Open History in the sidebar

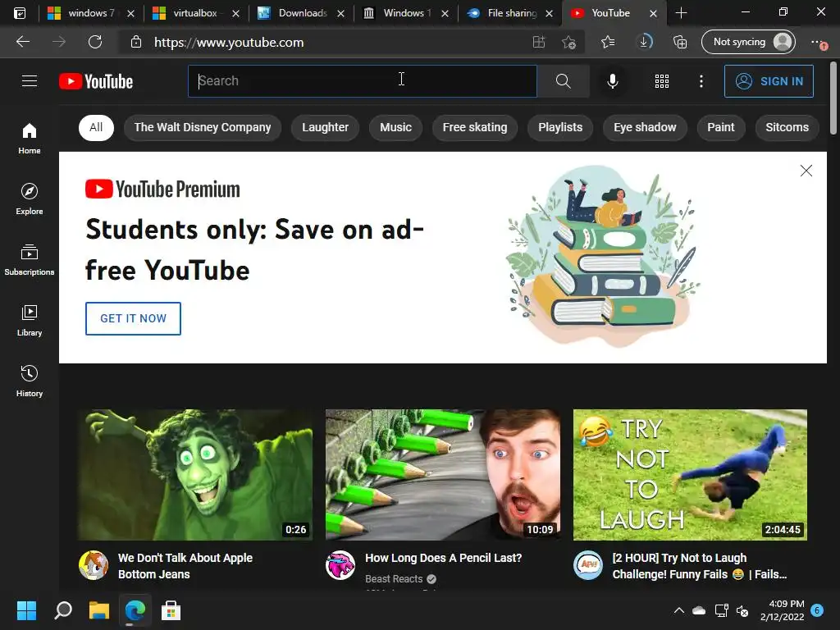click(30, 381)
